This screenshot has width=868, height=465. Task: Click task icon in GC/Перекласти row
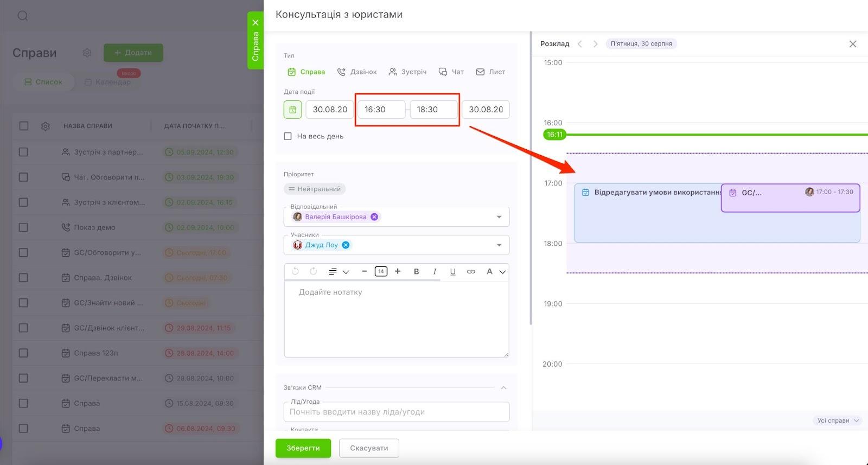pyautogui.click(x=66, y=378)
